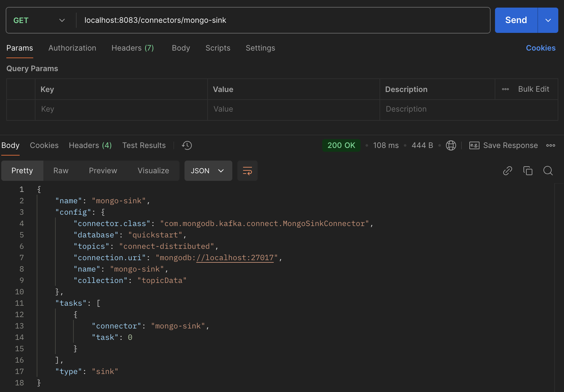Toggle the line wrap icon
Image resolution: width=564 pixels, height=392 pixels.
click(x=248, y=171)
